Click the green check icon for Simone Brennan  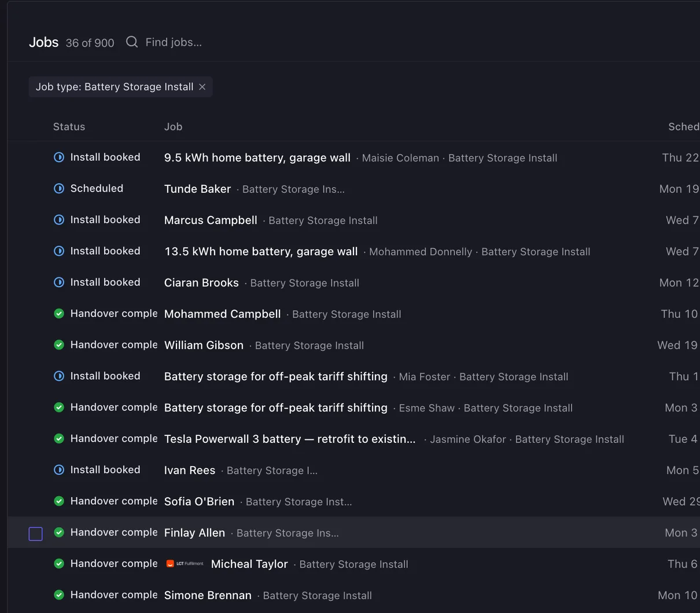[59, 595]
